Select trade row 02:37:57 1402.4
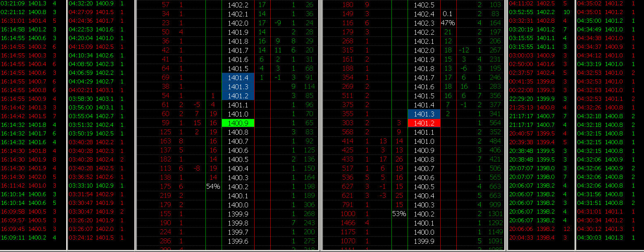 [540, 73]
